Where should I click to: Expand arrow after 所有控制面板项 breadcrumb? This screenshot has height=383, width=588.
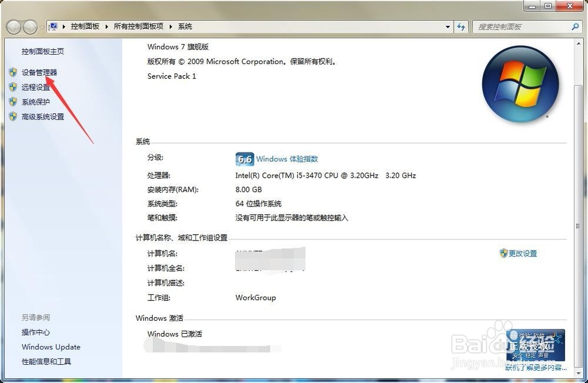(171, 26)
